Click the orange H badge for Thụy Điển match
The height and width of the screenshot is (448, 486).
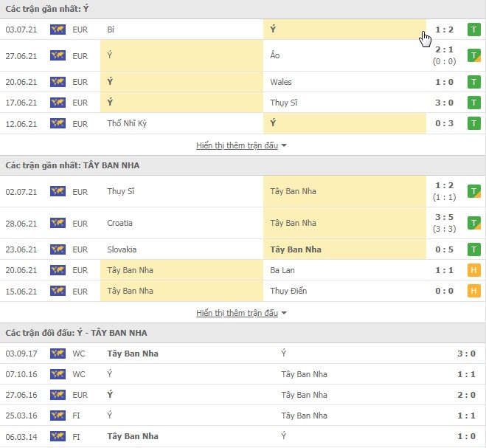tap(474, 291)
